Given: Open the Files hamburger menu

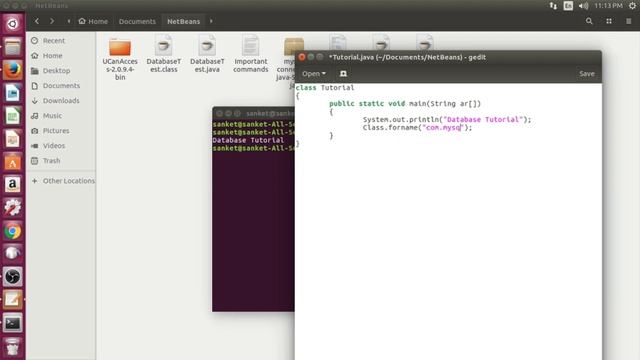Looking at the screenshot, I should pos(629,21).
